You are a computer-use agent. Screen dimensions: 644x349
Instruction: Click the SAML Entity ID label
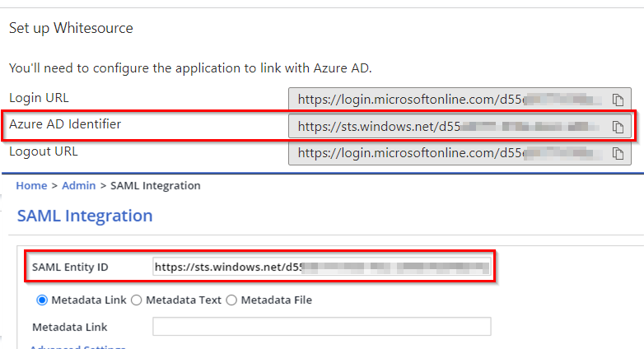70,268
